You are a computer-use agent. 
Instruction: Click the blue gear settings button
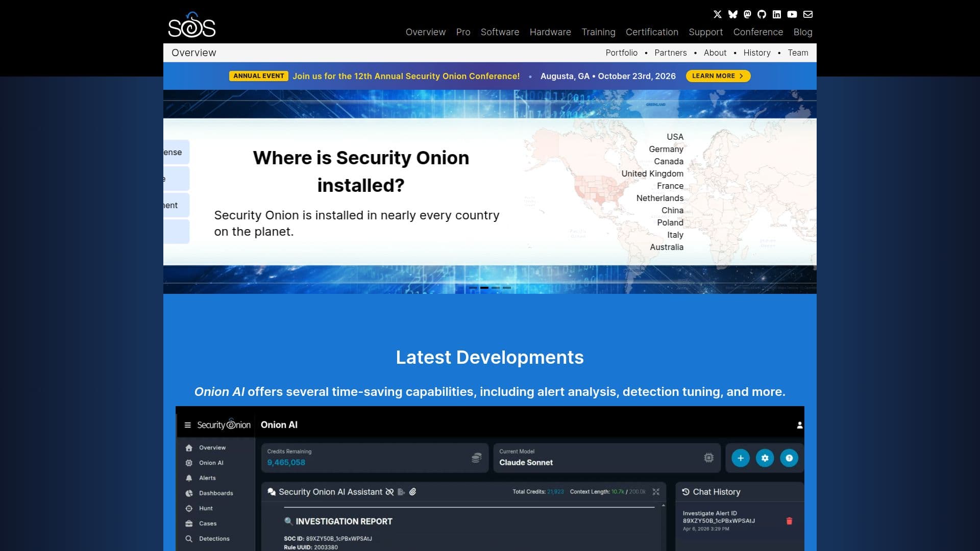(765, 458)
